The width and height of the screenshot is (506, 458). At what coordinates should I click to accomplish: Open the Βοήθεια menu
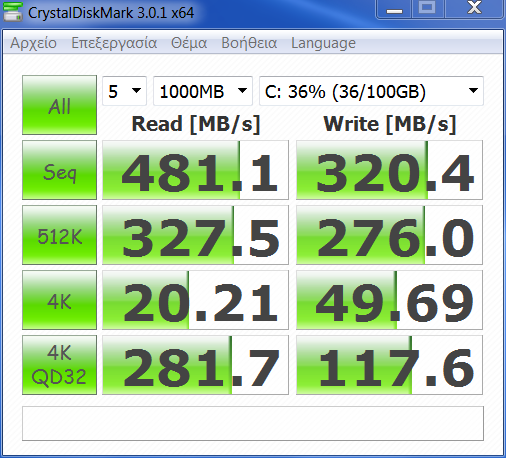click(x=249, y=43)
